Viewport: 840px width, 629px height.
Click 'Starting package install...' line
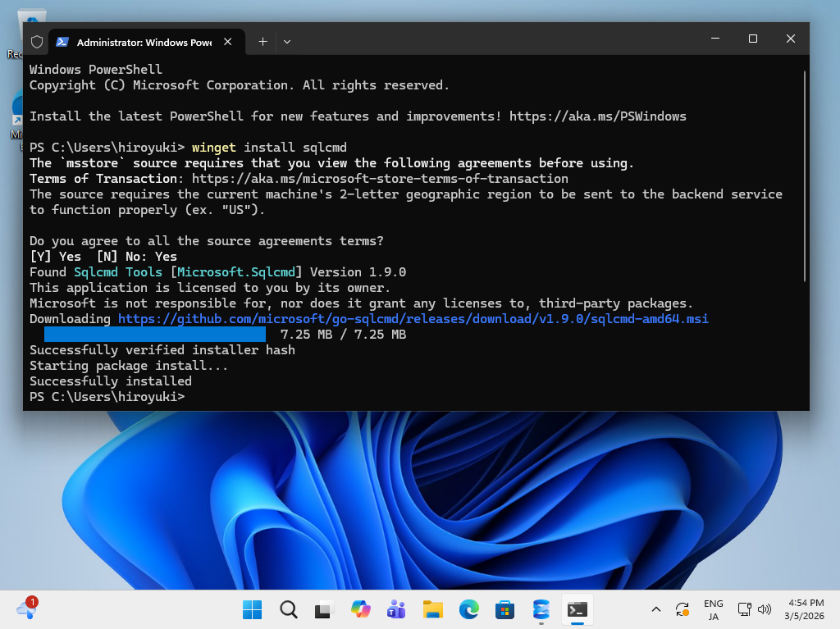click(x=129, y=366)
